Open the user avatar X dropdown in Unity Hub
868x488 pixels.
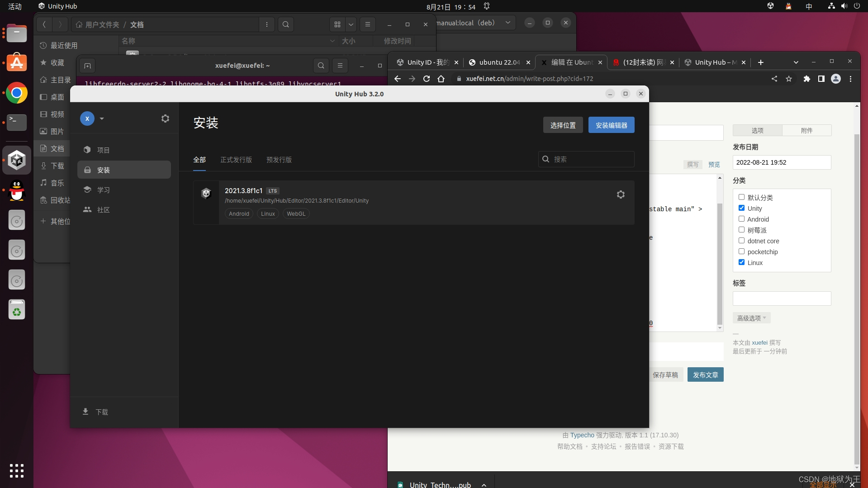(93, 118)
